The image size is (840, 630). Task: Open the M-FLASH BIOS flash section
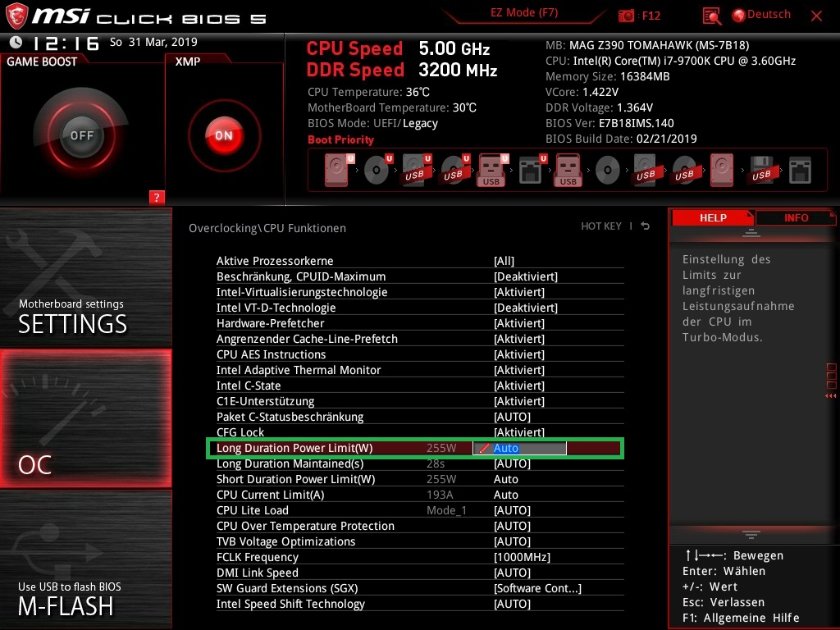click(85, 559)
